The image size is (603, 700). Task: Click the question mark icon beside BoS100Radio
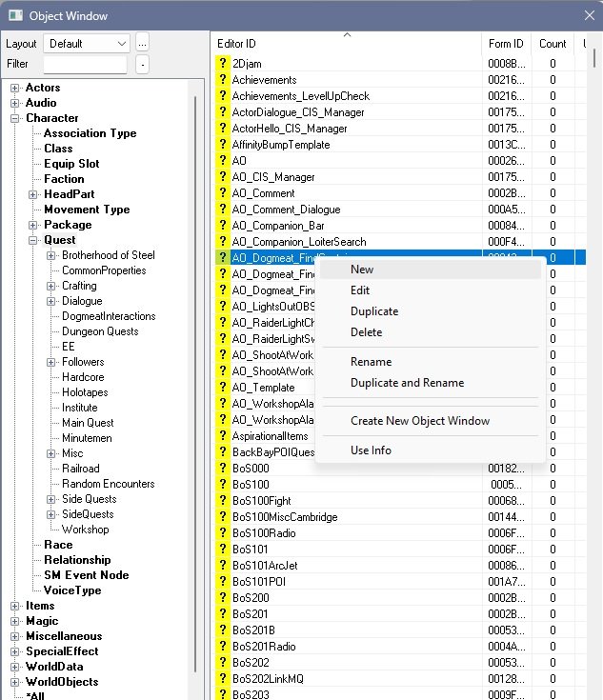coord(223,532)
